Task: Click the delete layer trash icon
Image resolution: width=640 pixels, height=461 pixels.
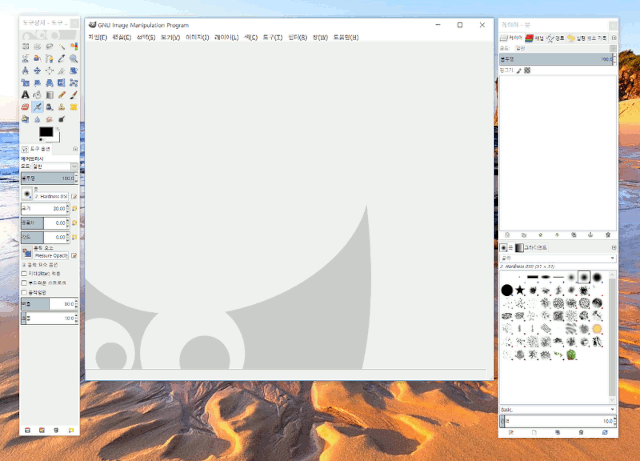Action: [x=607, y=235]
